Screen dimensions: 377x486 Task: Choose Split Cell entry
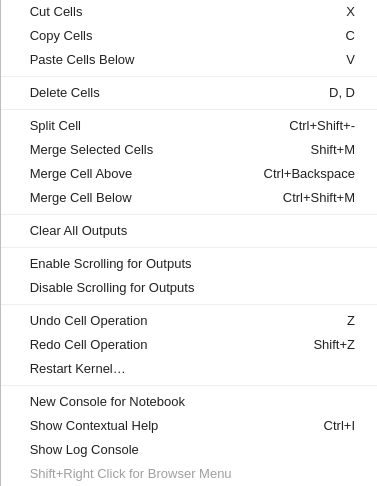pyautogui.click(x=189, y=126)
